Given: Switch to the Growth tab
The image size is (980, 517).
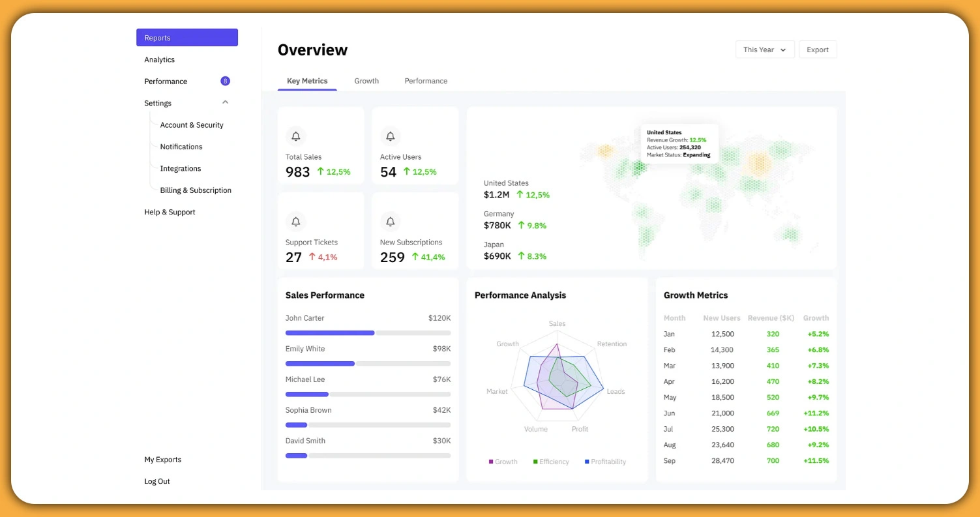Looking at the screenshot, I should (366, 81).
